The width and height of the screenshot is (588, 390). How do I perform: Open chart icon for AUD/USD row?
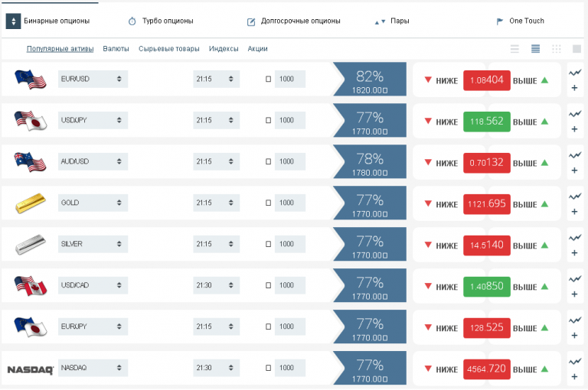[574, 155]
